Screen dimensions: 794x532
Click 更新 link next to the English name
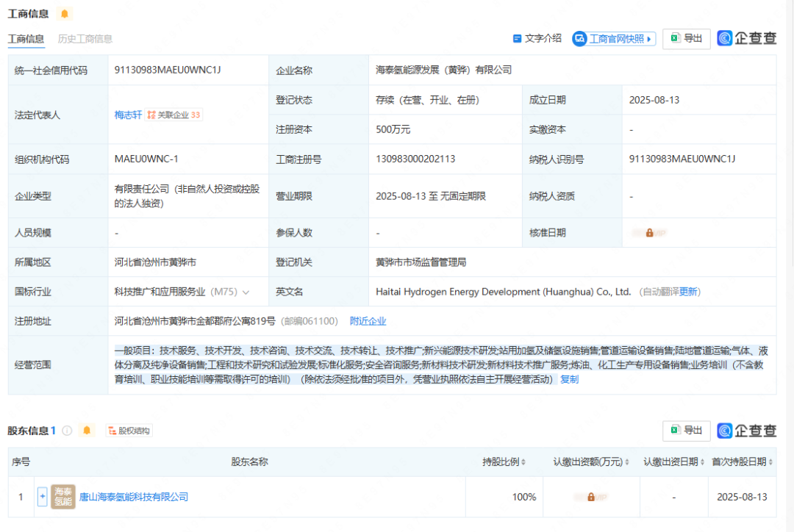[688, 292]
